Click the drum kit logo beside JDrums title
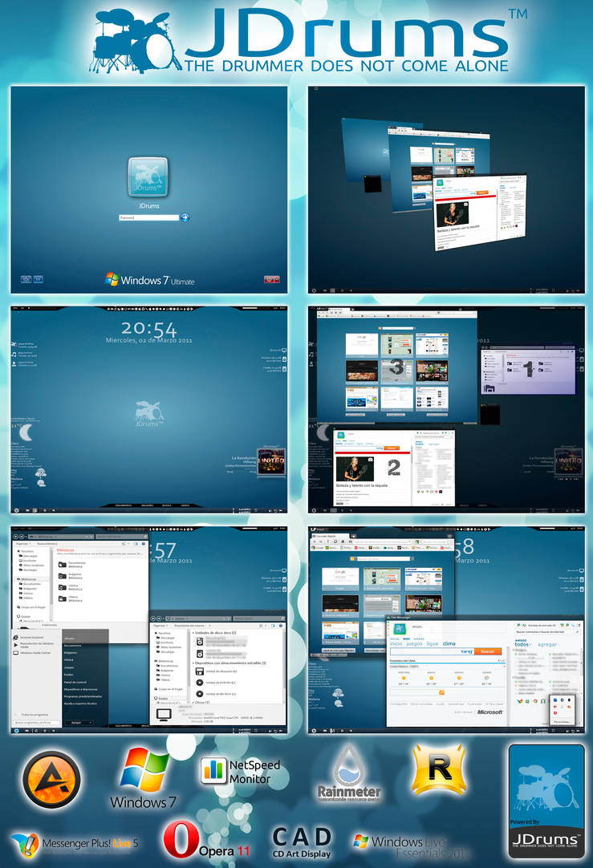The width and height of the screenshot is (593, 868). [135, 40]
